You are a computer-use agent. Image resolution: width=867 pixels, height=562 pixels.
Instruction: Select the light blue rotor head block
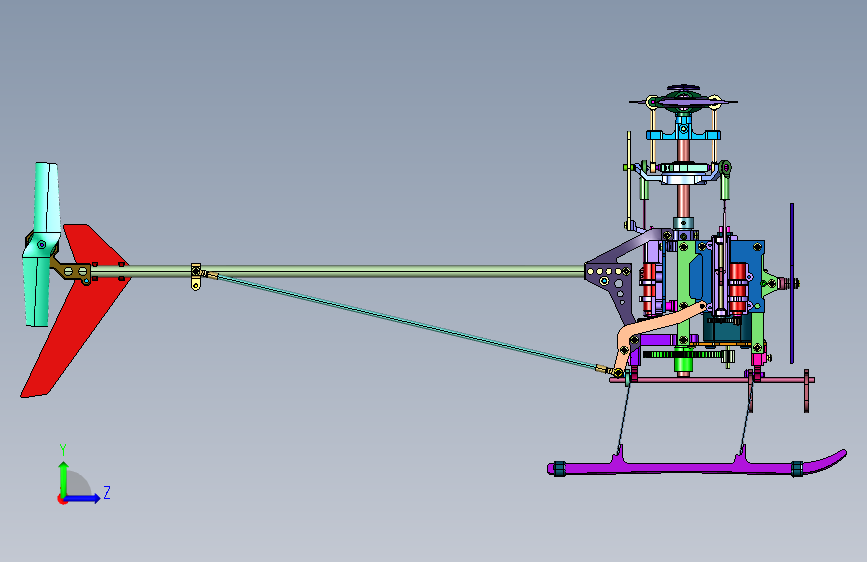(683, 133)
